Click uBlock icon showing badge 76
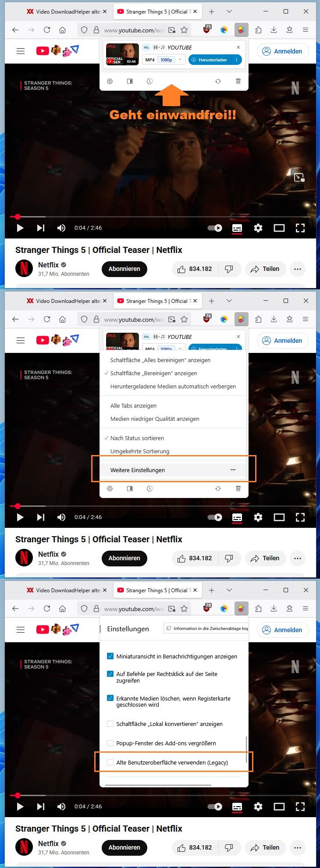The height and width of the screenshot is (868, 320). click(207, 319)
